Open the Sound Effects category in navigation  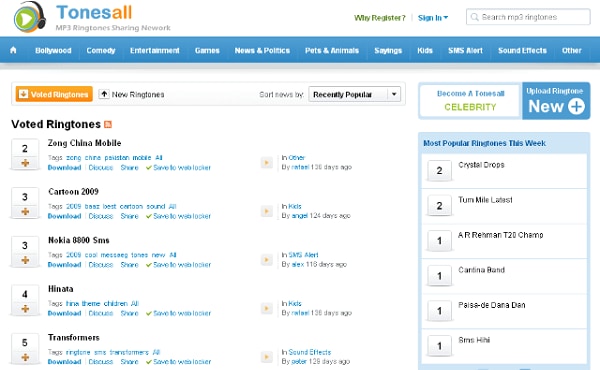[x=522, y=51]
